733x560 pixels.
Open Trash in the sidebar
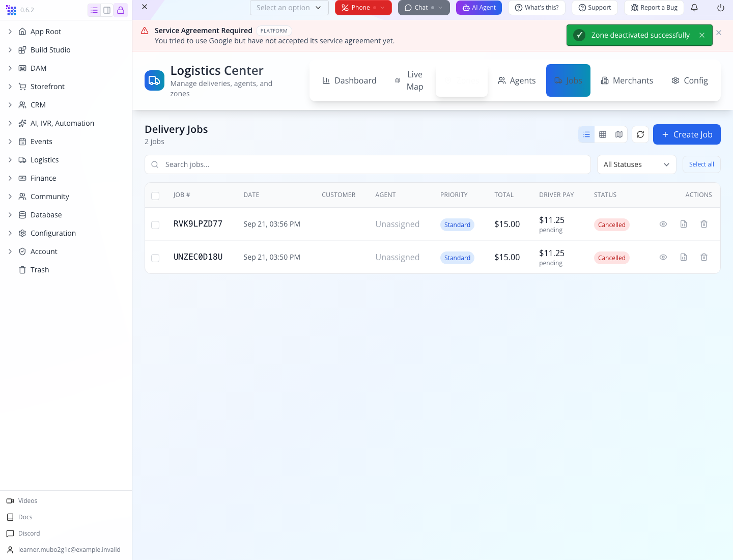40,270
